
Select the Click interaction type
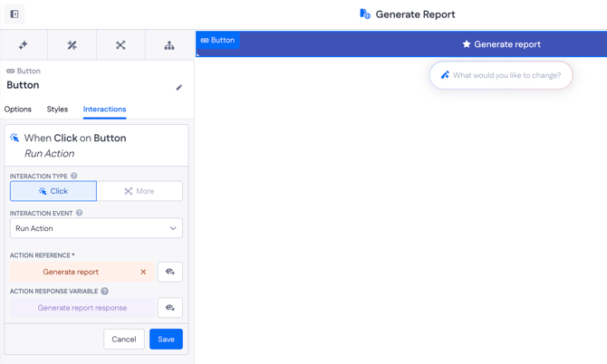pos(53,191)
